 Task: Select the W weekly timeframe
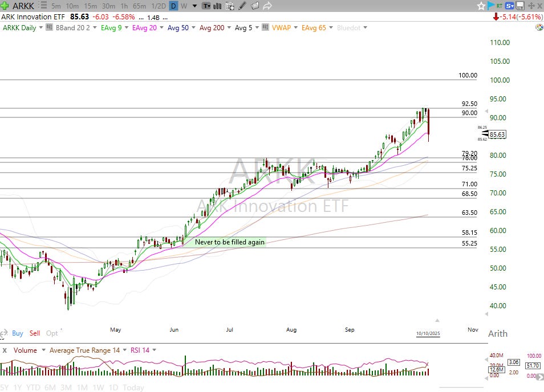(x=184, y=6)
